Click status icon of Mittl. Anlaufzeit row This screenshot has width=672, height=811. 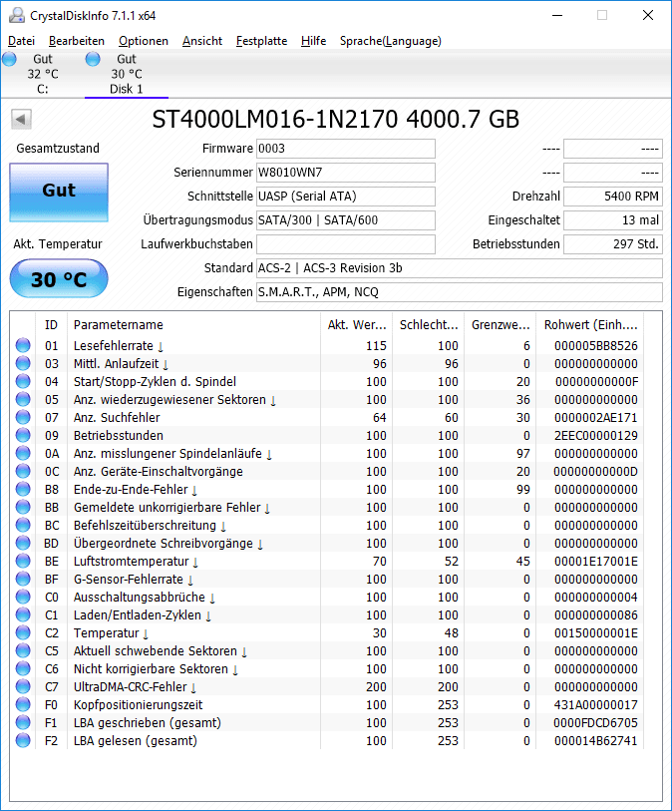23,363
